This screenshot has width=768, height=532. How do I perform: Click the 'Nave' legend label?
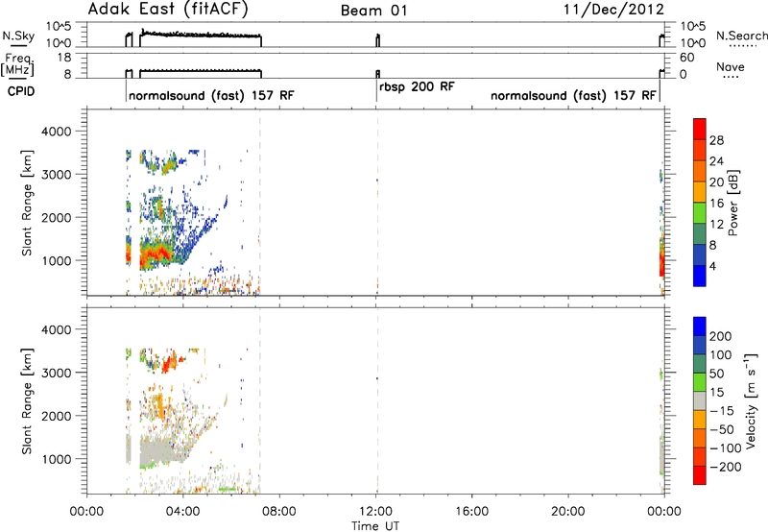coord(731,67)
